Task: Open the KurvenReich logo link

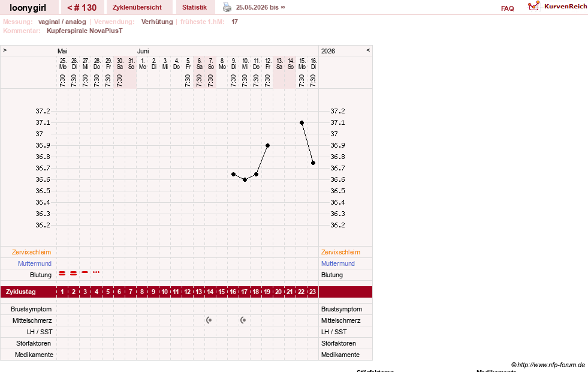Action: click(557, 7)
